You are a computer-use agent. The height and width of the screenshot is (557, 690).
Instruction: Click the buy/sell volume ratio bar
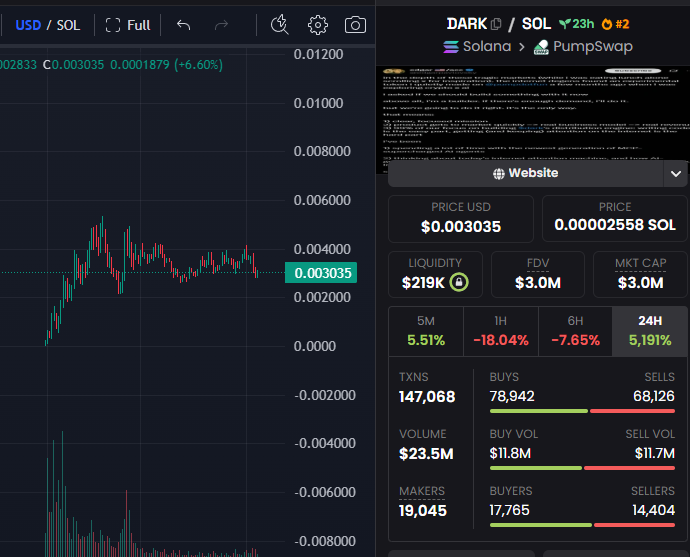(582, 468)
